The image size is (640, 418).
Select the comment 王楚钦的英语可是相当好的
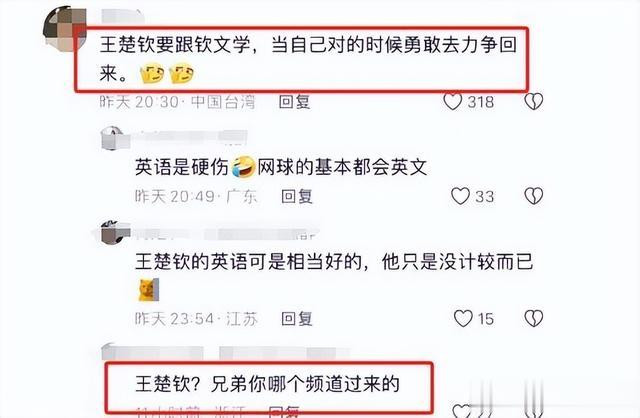249,262
